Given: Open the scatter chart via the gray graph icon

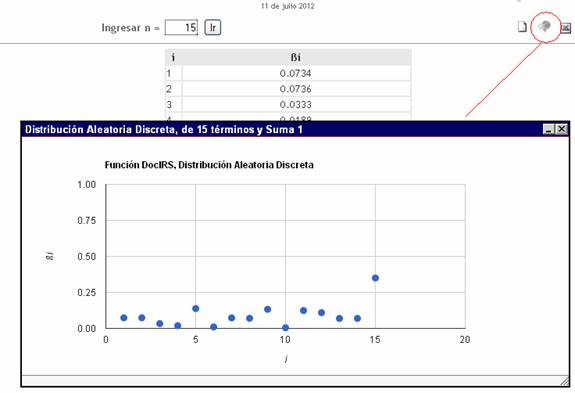Looking at the screenshot, I should click(545, 26).
